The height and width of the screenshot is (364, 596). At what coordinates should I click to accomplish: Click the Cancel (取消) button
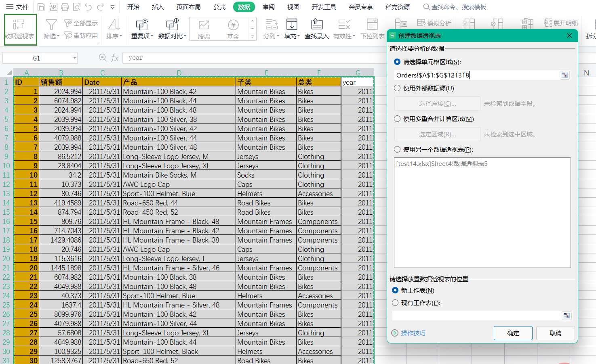pyautogui.click(x=556, y=333)
